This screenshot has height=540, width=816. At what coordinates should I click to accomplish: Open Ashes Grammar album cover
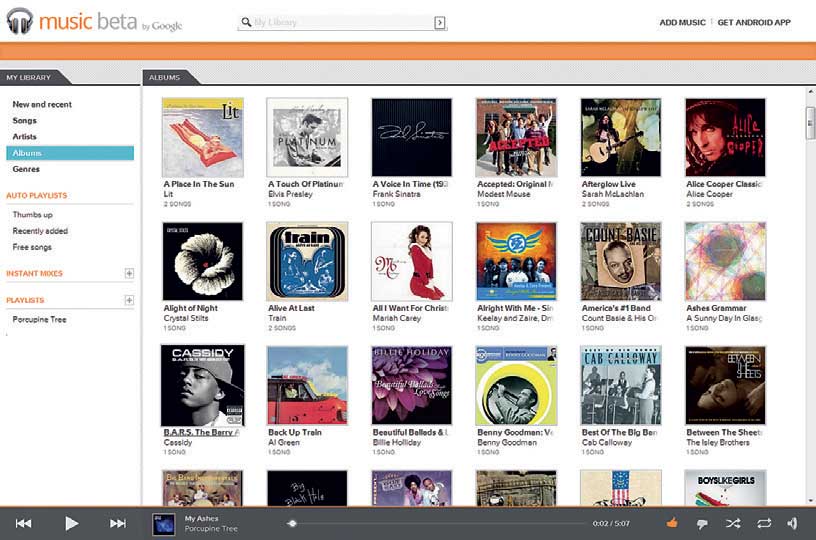(x=725, y=261)
